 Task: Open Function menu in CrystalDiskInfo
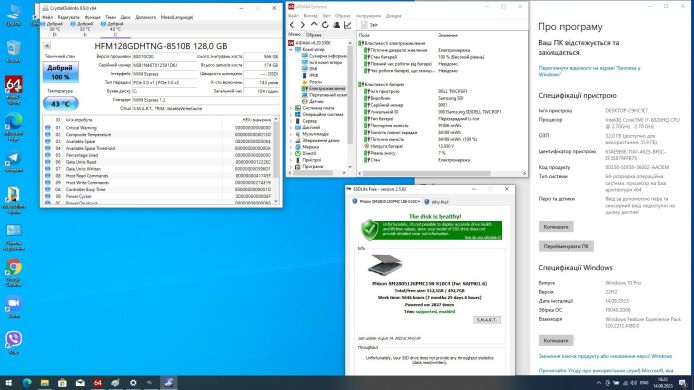93,17
